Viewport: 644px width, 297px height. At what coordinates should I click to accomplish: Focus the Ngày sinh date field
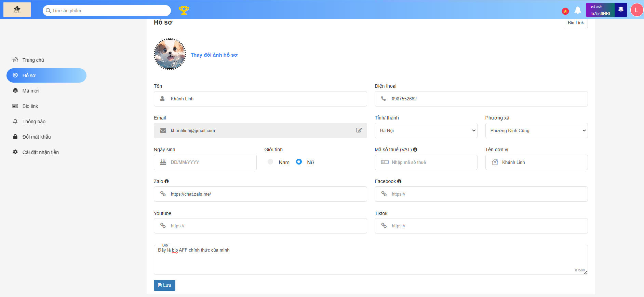point(205,162)
